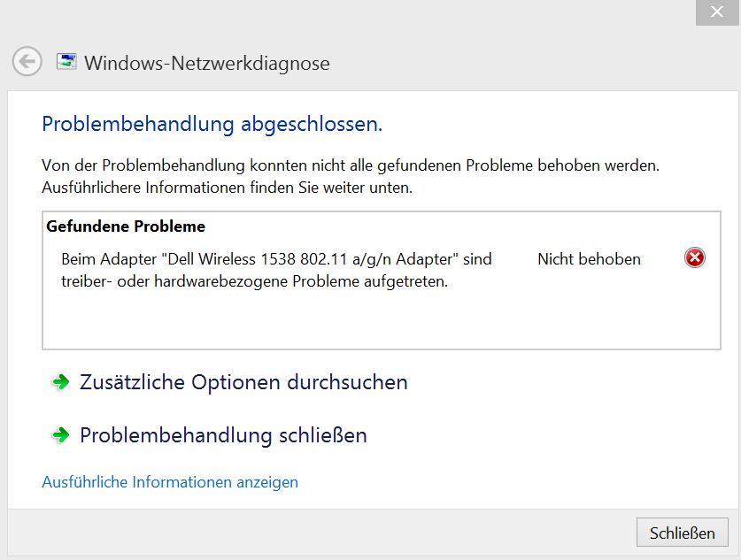Choose Problembehandlung schließen
This screenshot has height=560, width=741.
[x=223, y=435]
